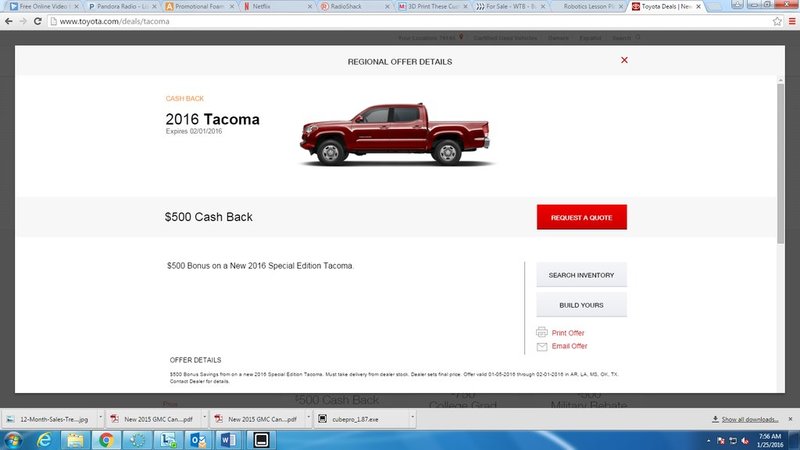The width and height of the screenshot is (800, 450).
Task: Switch to the Robotics Lesson tab
Action: tap(588, 7)
